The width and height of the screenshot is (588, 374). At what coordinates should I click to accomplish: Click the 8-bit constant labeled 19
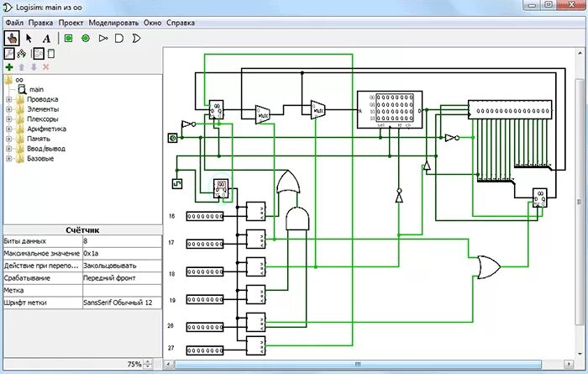(205, 299)
